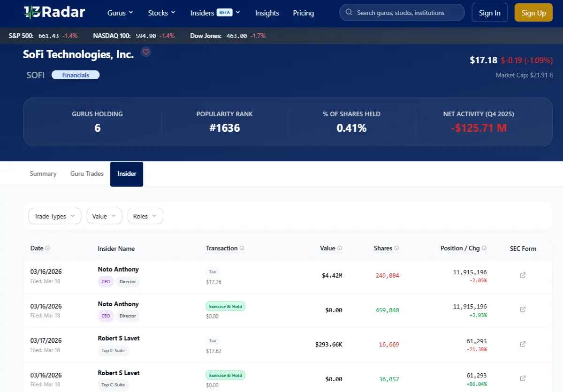Click the SOFI ticker symbol

(x=36, y=75)
